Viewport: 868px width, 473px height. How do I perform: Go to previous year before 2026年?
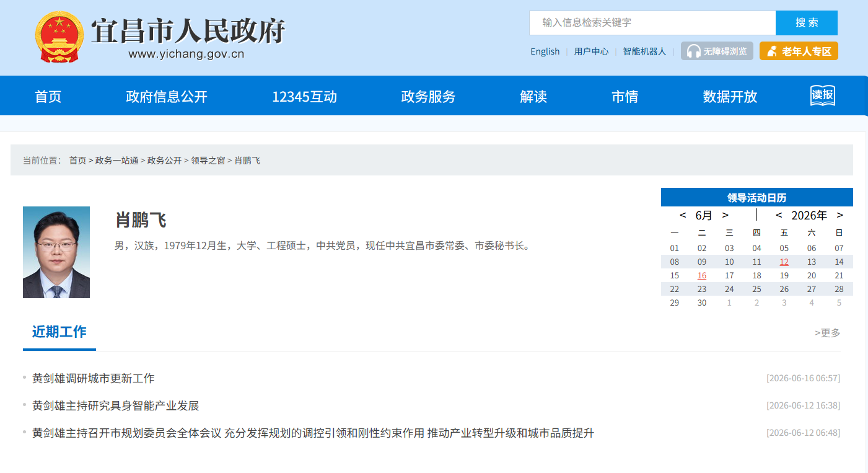779,215
